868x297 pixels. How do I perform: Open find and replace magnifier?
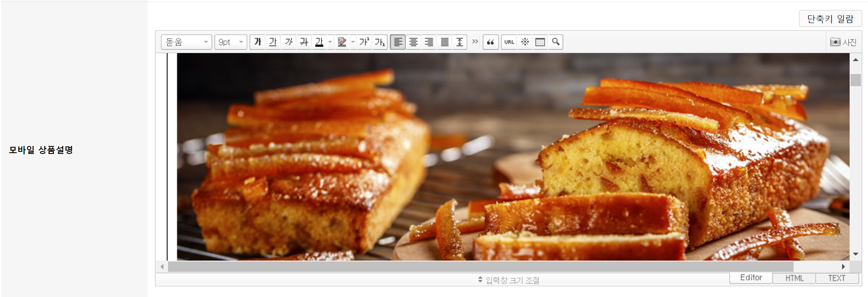[555, 42]
